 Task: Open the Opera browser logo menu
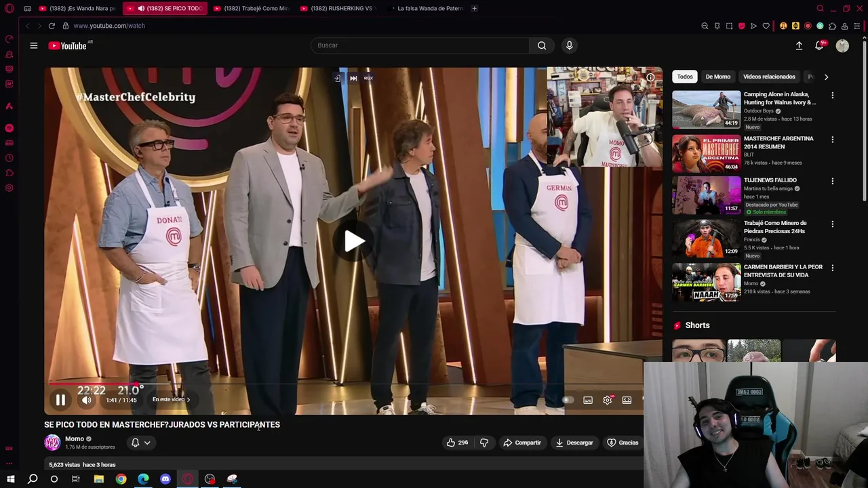(9, 8)
